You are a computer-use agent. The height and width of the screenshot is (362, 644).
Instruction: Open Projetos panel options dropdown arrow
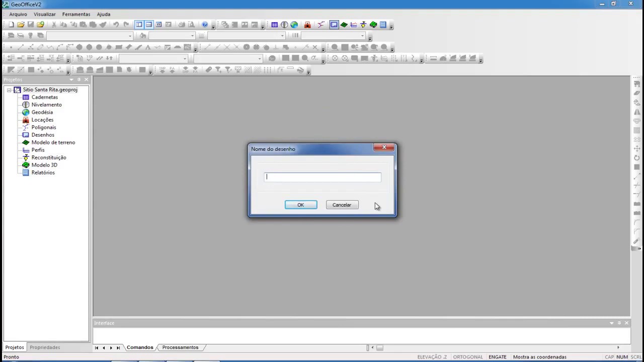click(x=71, y=79)
